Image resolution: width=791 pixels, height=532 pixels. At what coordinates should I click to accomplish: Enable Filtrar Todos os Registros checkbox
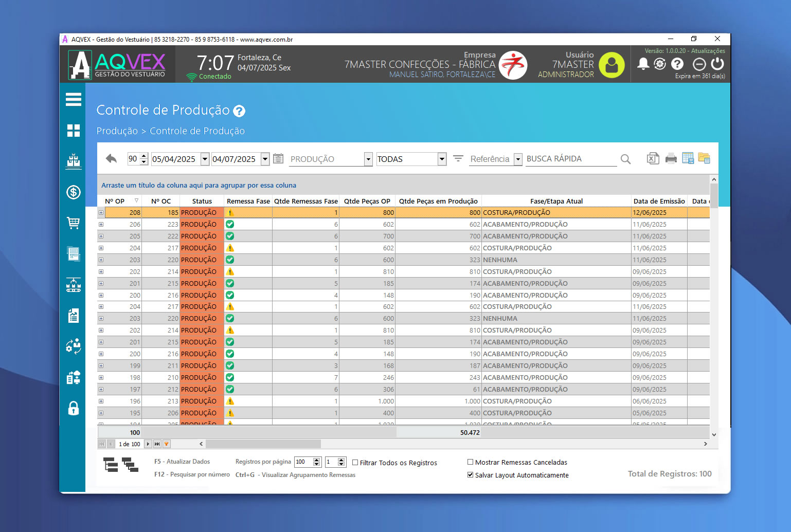[x=355, y=463]
